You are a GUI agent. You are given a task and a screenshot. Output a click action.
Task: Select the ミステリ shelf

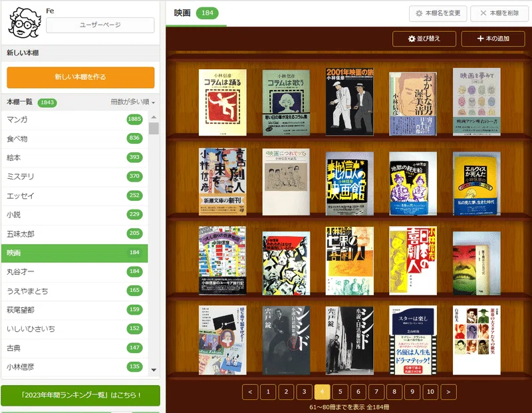[74, 176]
